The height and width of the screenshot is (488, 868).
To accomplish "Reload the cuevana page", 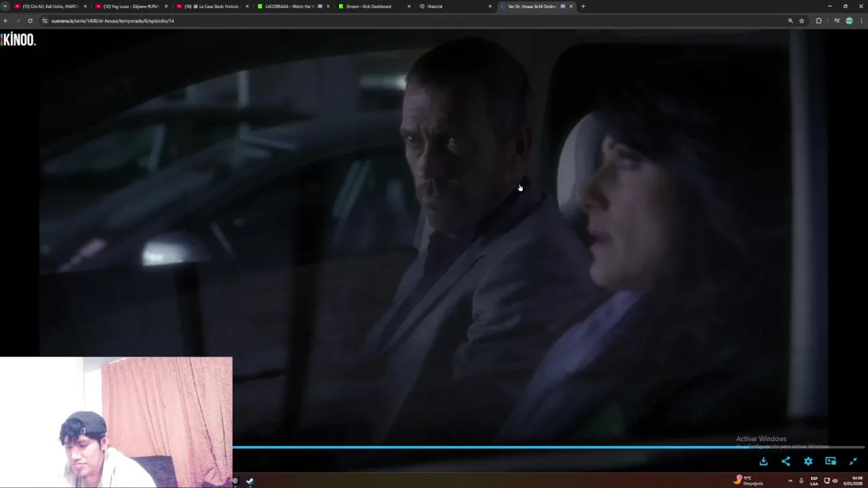I will coord(30,21).
